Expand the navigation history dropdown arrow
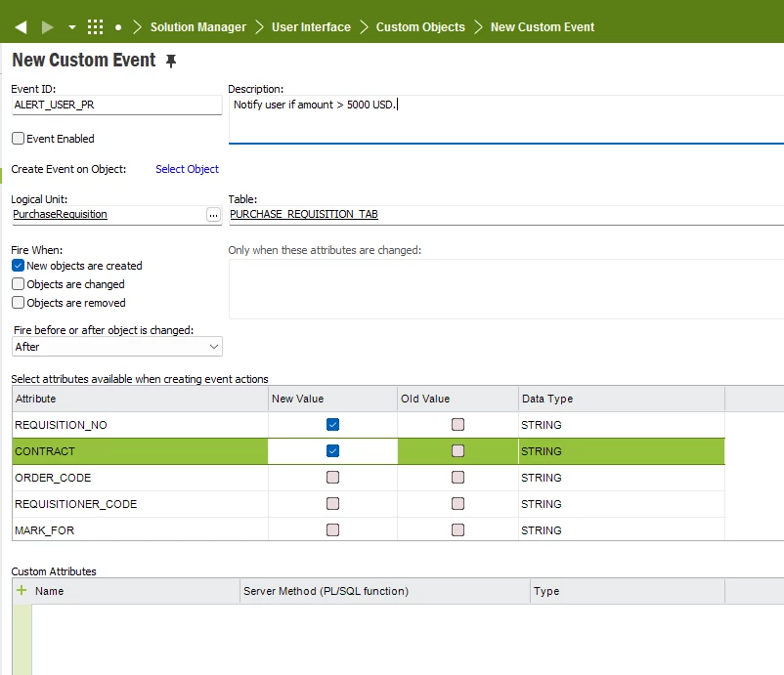784x675 pixels. [71, 27]
